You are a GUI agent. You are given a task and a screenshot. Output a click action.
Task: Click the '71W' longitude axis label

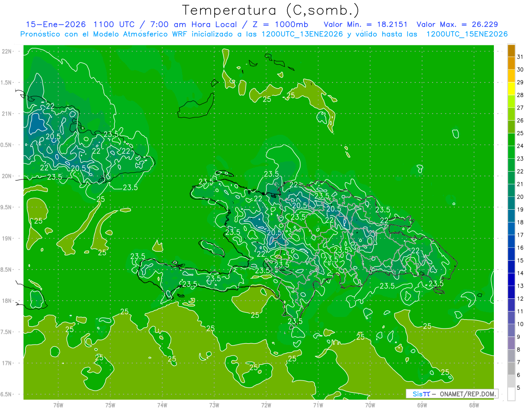pos(318,405)
